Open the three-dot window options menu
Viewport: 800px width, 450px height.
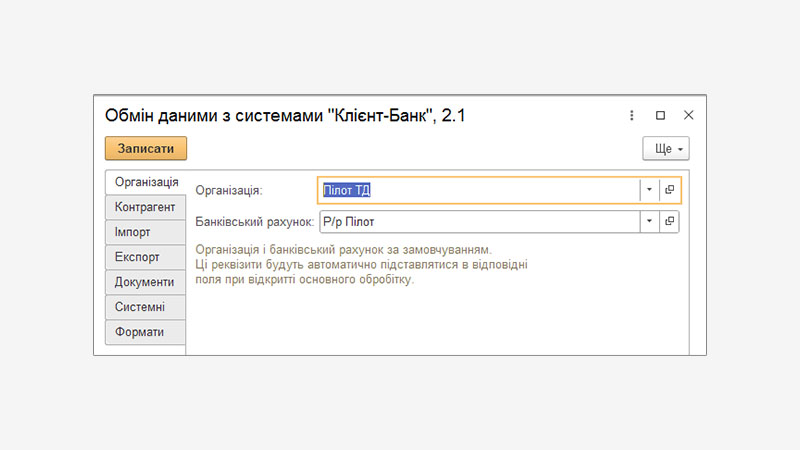coord(632,116)
